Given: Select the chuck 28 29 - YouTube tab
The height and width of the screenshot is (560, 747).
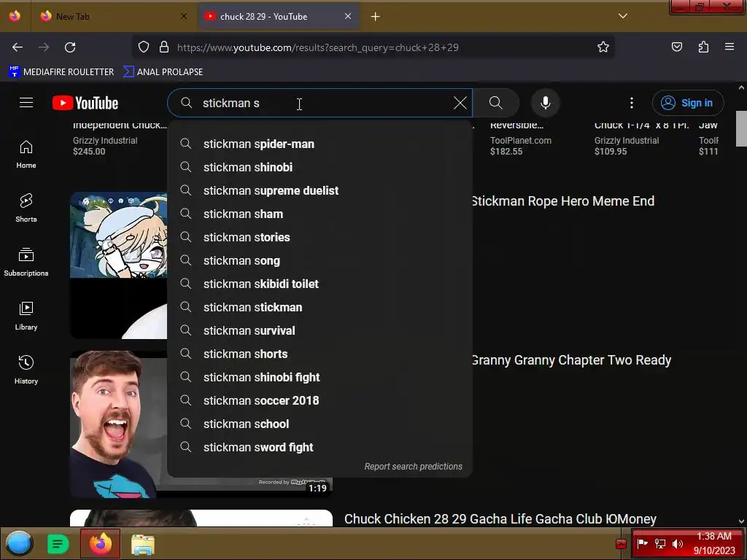Looking at the screenshot, I should pos(278,17).
